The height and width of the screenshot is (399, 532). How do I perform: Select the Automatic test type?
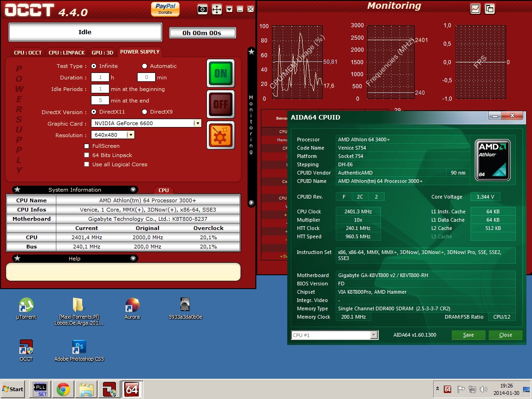tap(145, 66)
